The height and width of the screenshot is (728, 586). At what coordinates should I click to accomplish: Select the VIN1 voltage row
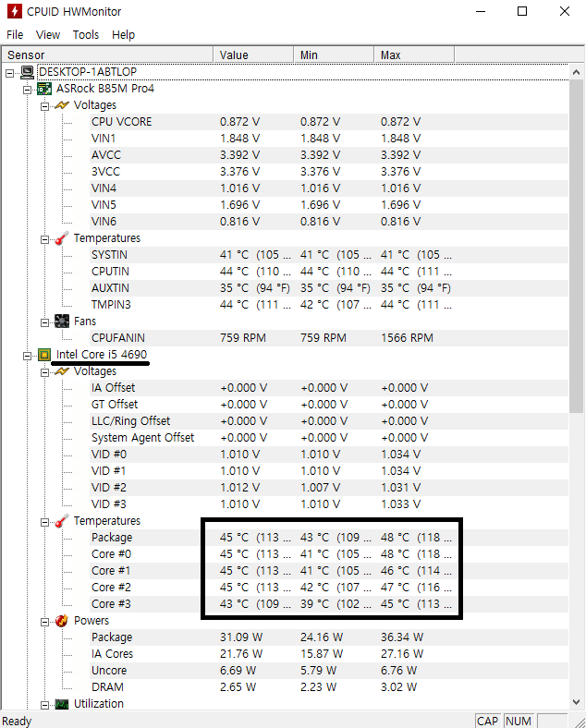point(330,139)
